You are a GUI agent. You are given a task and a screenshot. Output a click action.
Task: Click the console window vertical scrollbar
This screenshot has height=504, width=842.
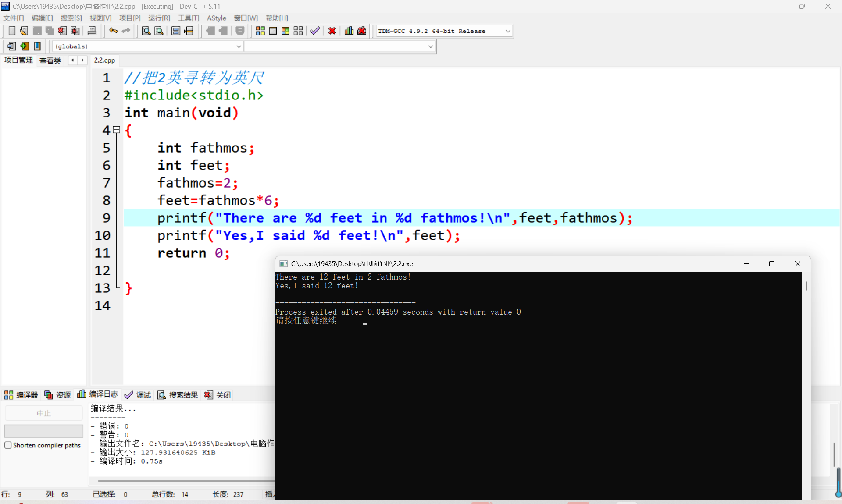tap(806, 286)
